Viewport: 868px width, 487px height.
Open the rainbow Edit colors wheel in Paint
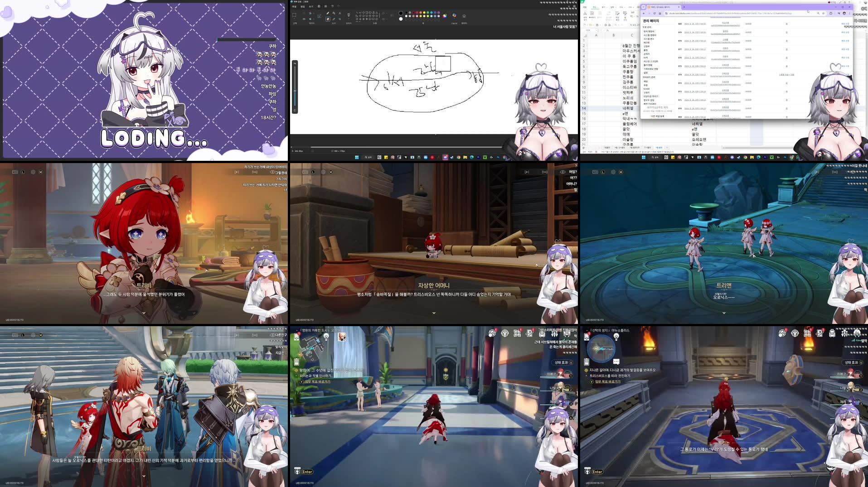tap(445, 16)
